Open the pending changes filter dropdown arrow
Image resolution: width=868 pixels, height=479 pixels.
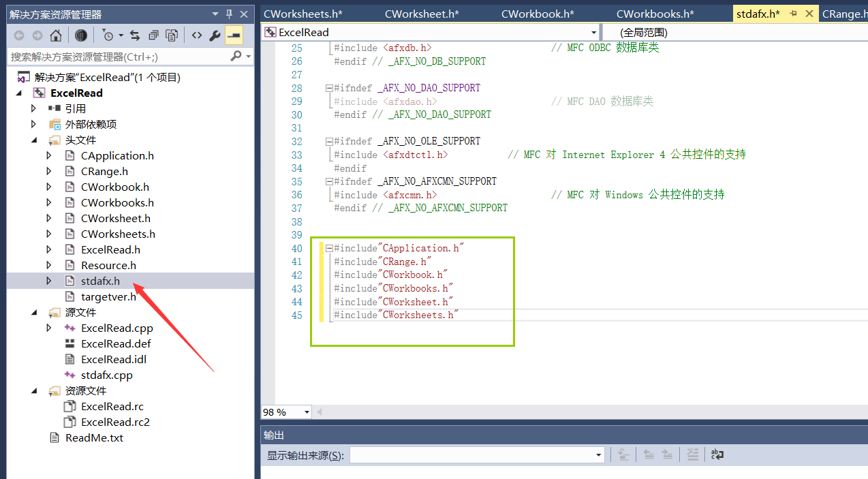click(121, 35)
